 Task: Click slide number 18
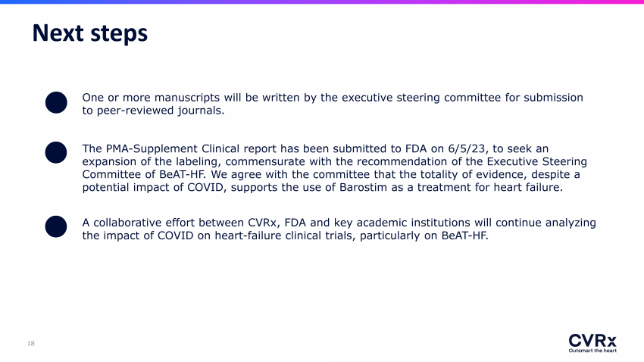click(31, 344)
